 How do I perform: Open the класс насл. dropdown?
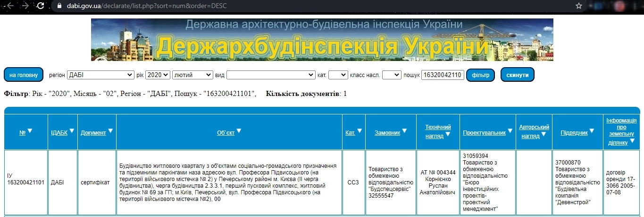coord(392,75)
